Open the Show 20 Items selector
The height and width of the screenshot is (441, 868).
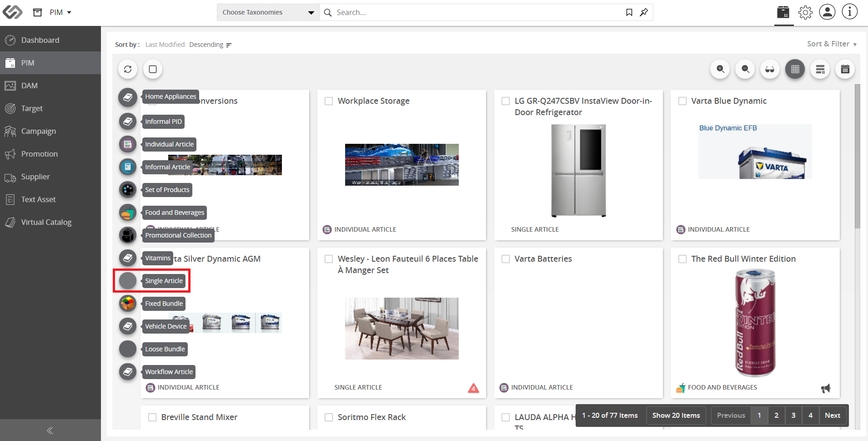pyautogui.click(x=676, y=416)
